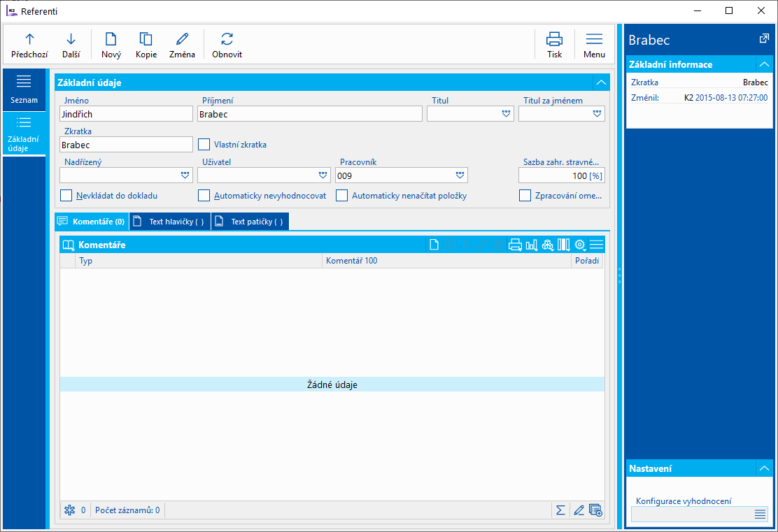Screen dimensions: 778x532
Task: Click the pencil edit icon in Komentáře toolbar
Action: (x=482, y=245)
